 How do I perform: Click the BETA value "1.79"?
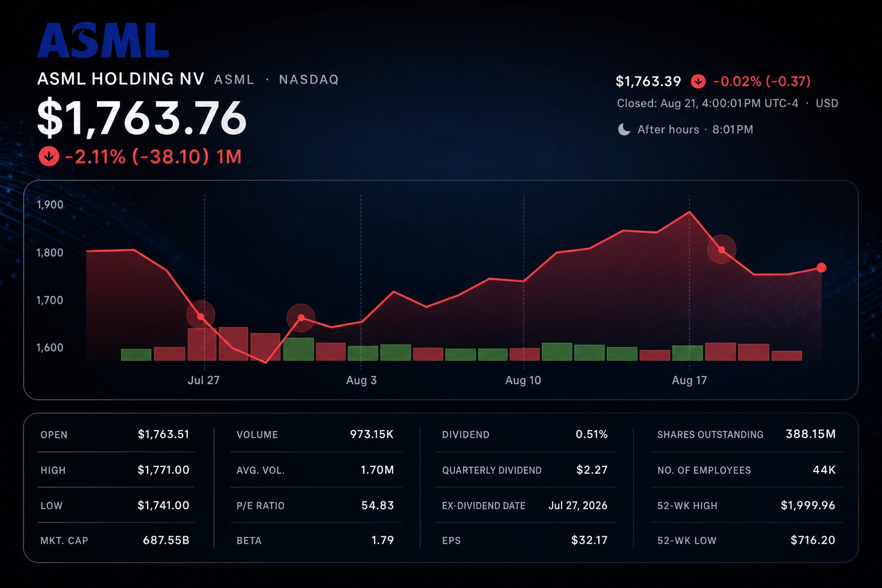click(x=382, y=540)
